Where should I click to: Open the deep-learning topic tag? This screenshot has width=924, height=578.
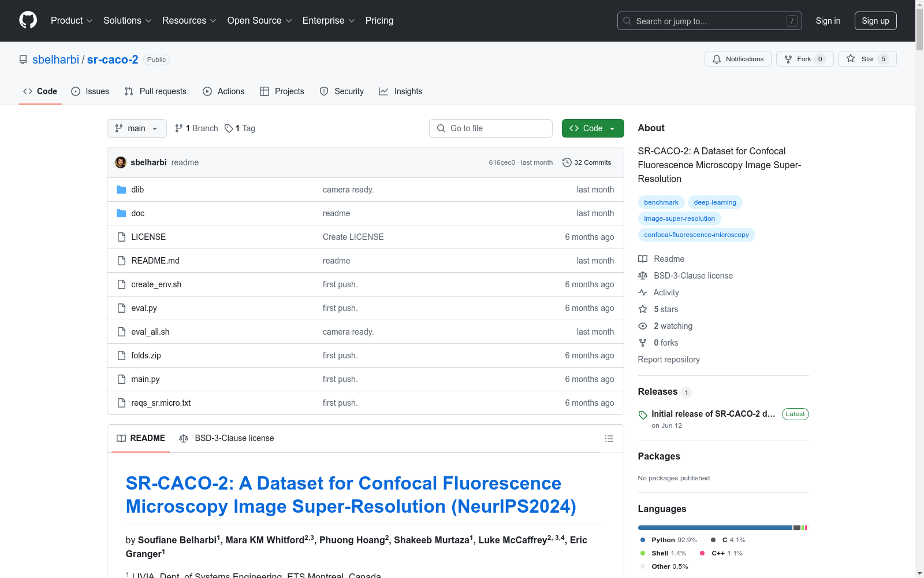715,202
